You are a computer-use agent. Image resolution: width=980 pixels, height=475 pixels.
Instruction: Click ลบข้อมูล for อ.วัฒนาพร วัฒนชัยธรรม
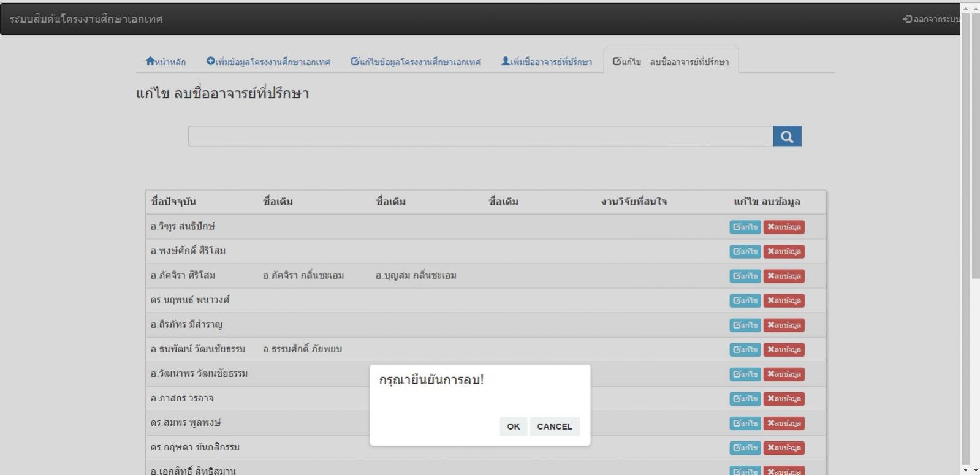click(x=784, y=374)
